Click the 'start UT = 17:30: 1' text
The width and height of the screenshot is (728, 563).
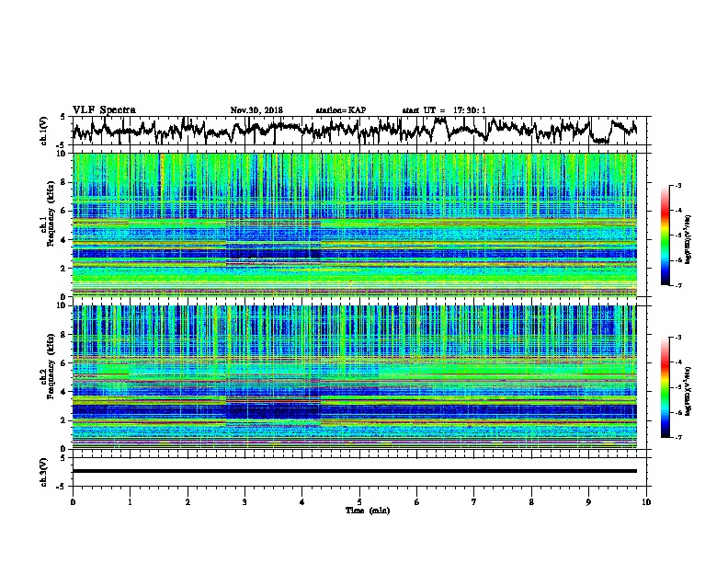(444, 110)
